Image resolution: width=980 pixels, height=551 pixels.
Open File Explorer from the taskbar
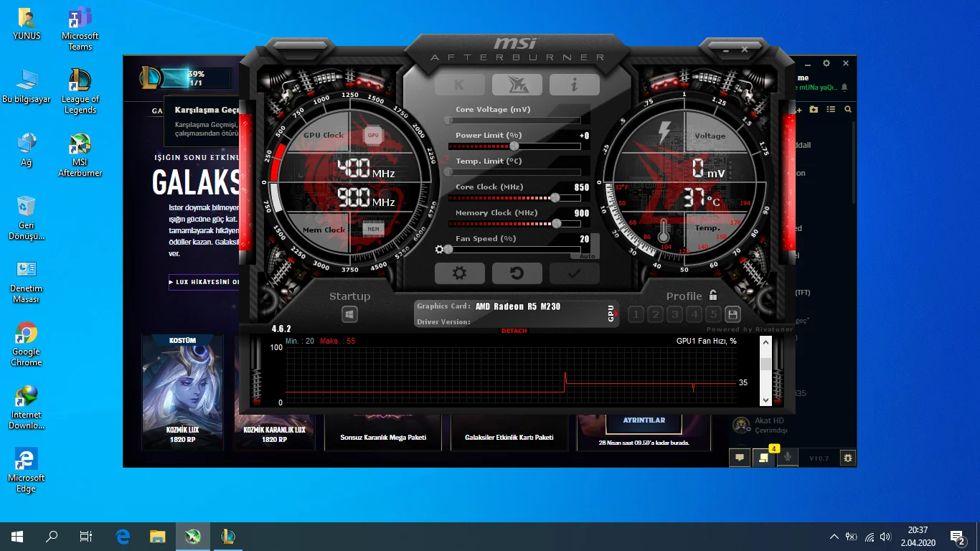[x=158, y=537]
